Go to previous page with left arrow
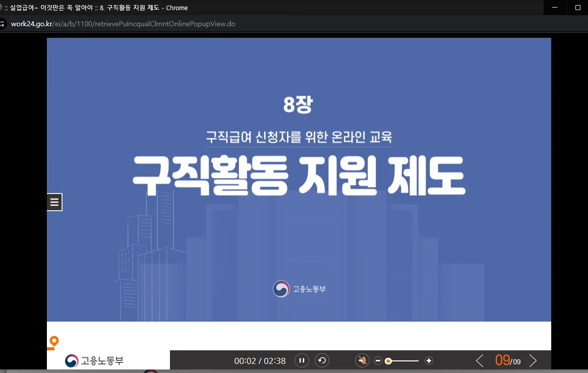Image resolution: width=588 pixels, height=373 pixels. [480, 360]
